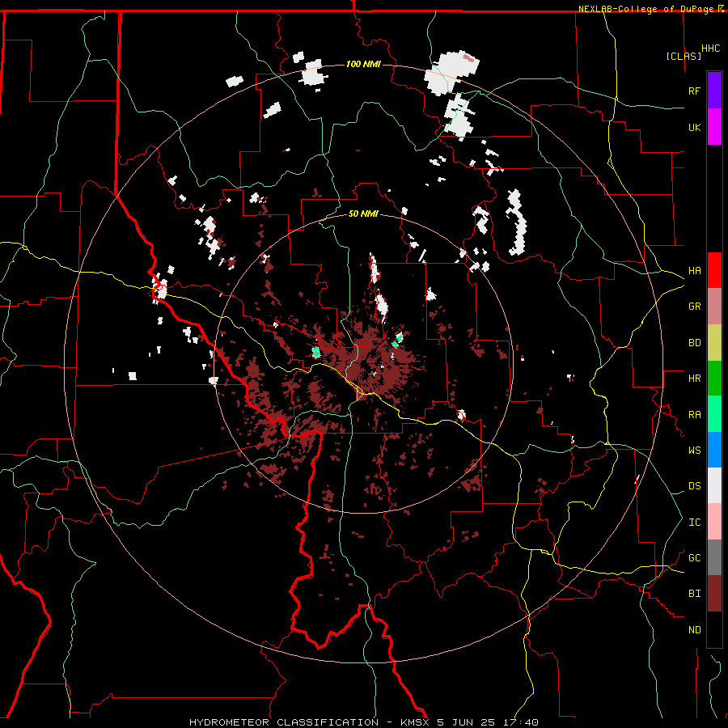Click the blue WS legend color swatch
Viewport: 728px width, 728px height.
(714, 450)
